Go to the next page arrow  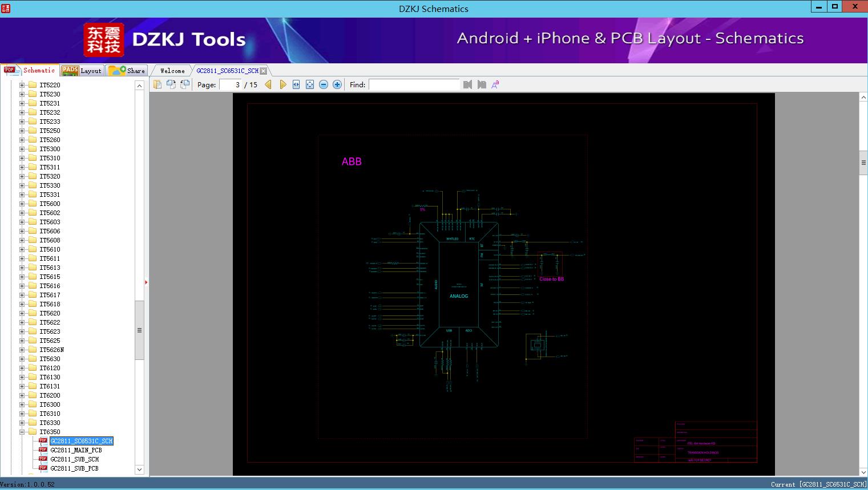pyautogui.click(x=282, y=84)
